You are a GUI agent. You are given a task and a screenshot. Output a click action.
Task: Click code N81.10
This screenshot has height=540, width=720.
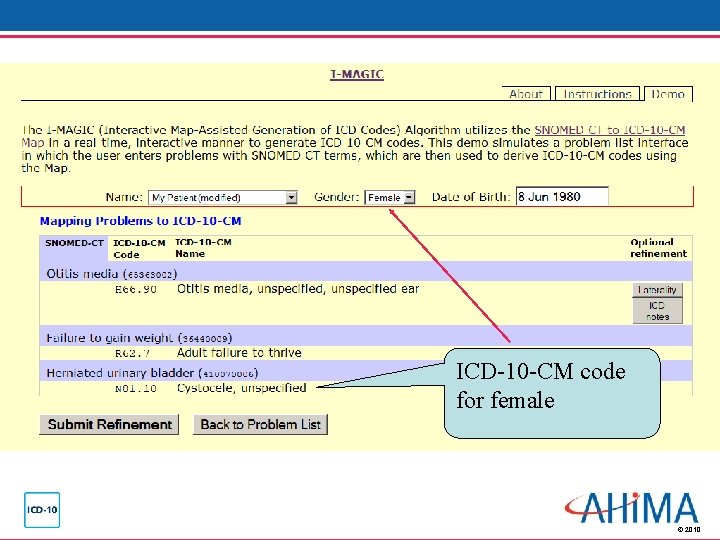[136, 389]
